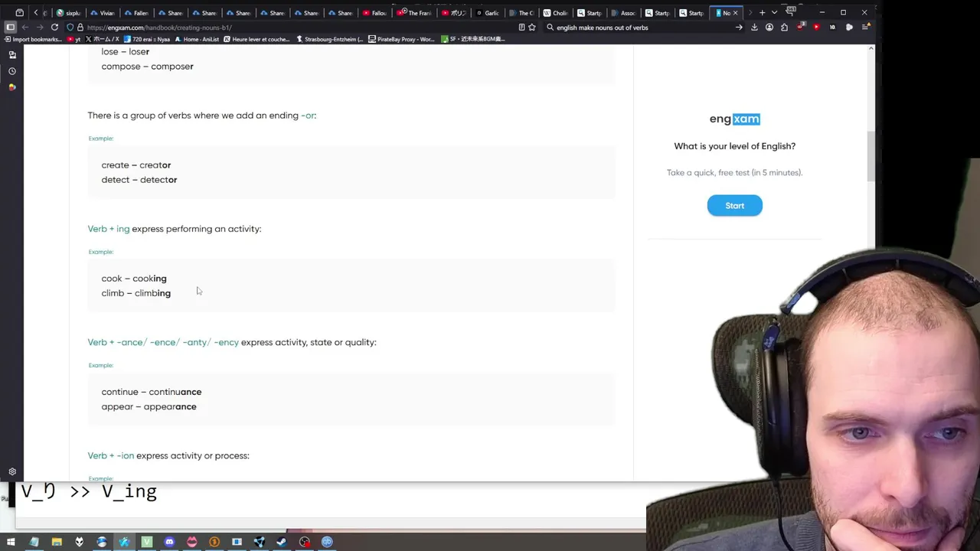Click the page vertical scrollbar thumb
980x551 pixels.
coord(871,157)
